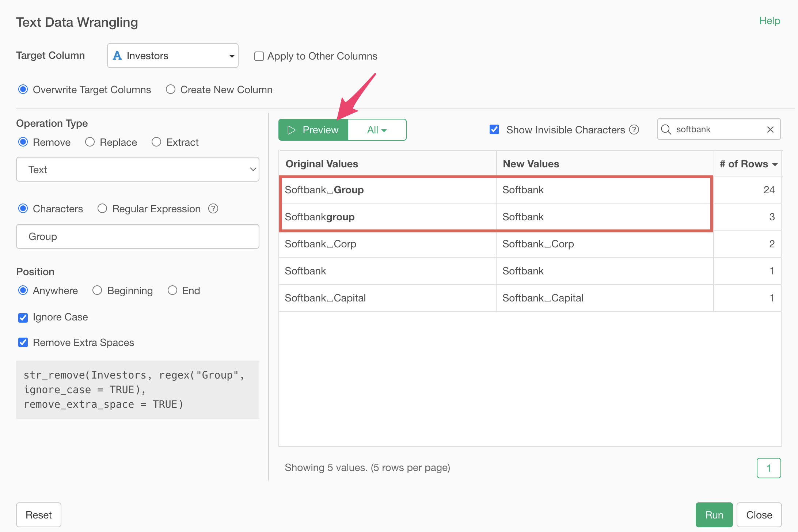
Task: Click the Reset button
Action: pyautogui.click(x=39, y=515)
